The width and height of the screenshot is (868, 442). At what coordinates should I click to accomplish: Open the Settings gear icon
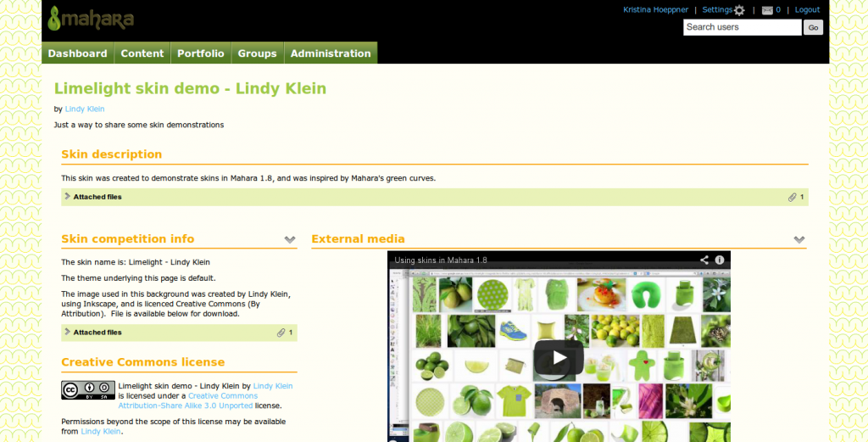[739, 10]
